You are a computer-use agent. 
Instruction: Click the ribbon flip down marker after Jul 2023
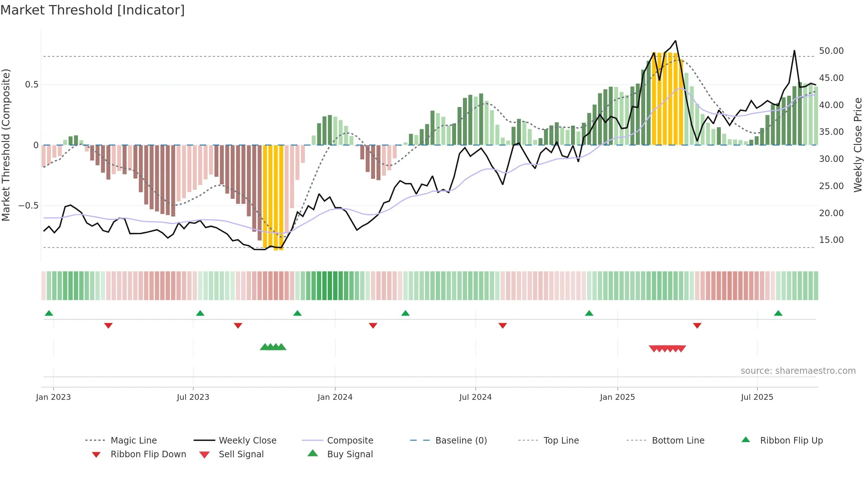238,326
